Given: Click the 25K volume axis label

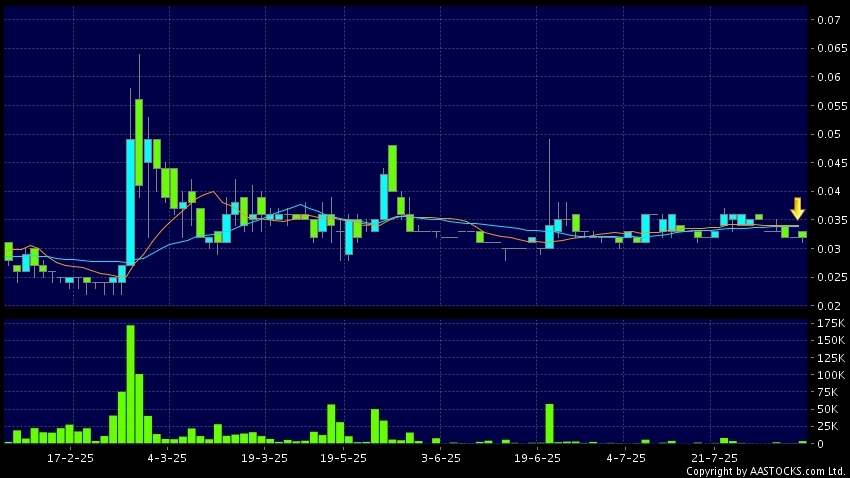Looking at the screenshot, I should pos(828,427).
